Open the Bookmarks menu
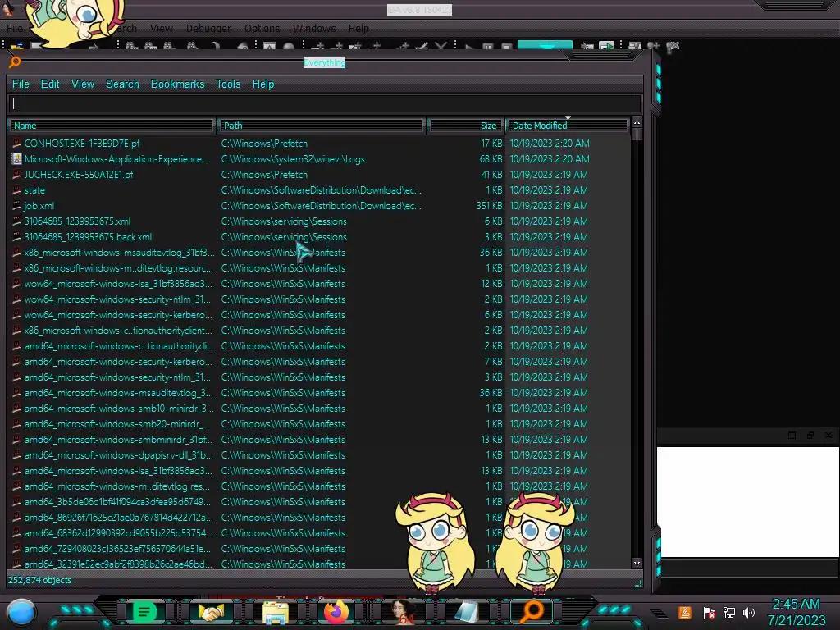840x630 pixels. tap(177, 84)
